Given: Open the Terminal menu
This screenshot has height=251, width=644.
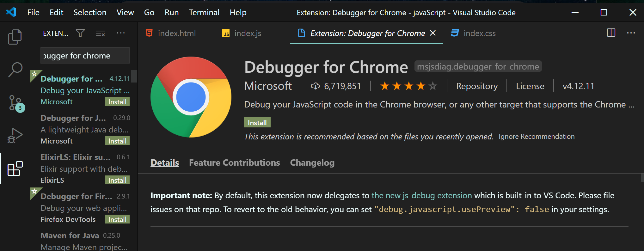Looking at the screenshot, I should [204, 12].
